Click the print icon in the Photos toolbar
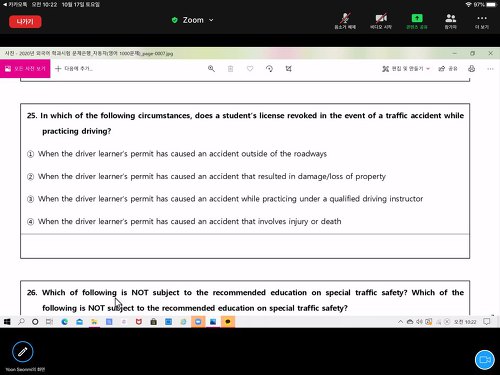This screenshot has width=500, height=375. (471, 69)
